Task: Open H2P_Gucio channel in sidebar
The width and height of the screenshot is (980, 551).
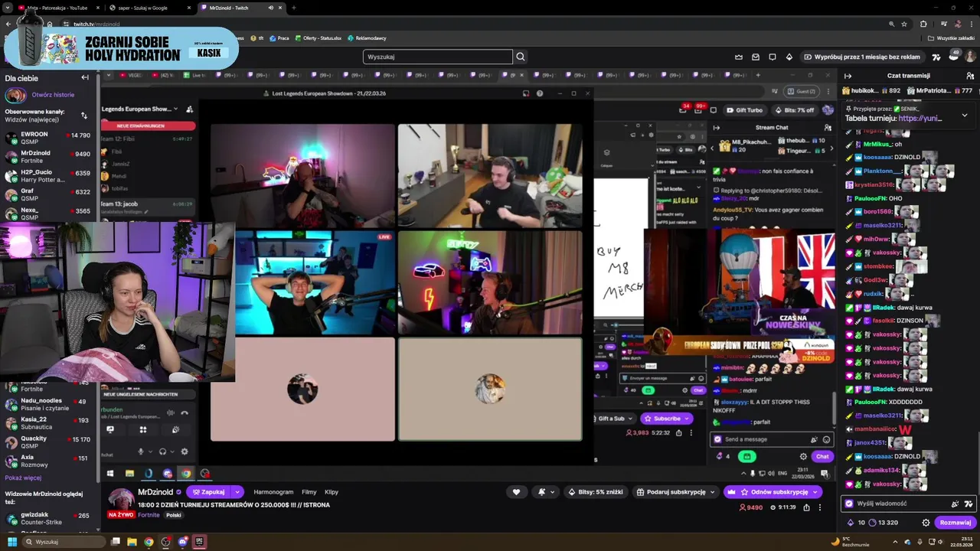Action: pyautogui.click(x=48, y=176)
